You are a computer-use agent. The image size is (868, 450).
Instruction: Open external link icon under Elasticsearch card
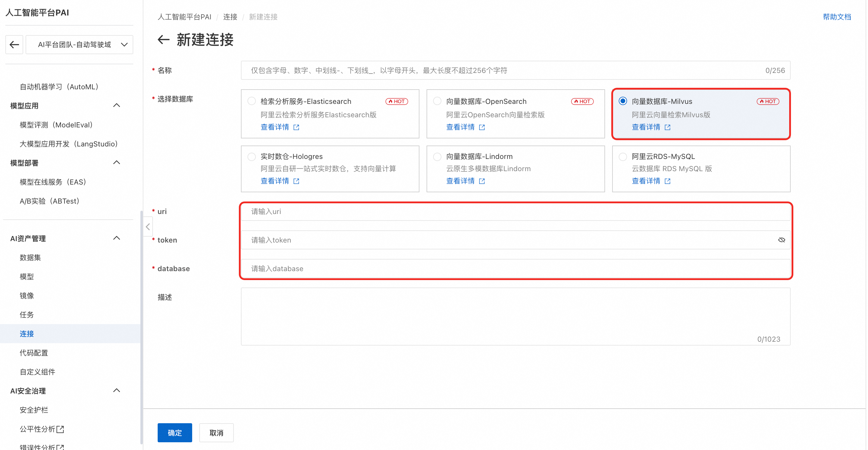tap(296, 127)
